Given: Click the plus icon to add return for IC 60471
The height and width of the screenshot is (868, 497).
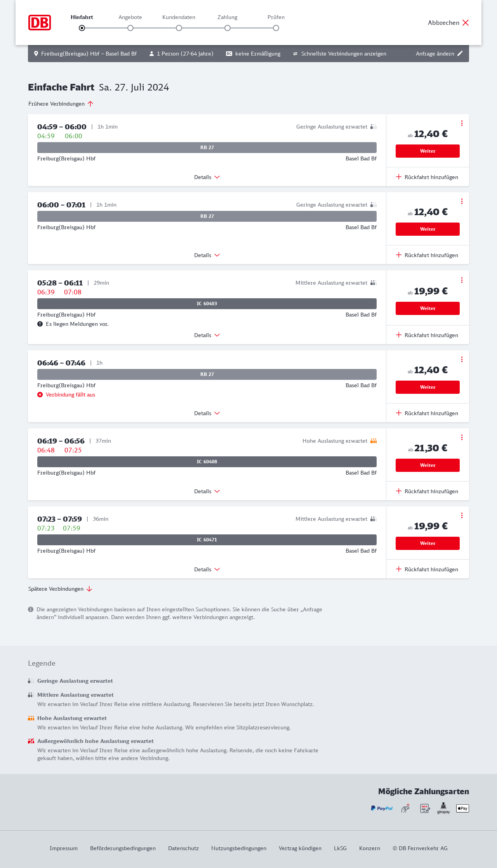Looking at the screenshot, I should point(399,569).
